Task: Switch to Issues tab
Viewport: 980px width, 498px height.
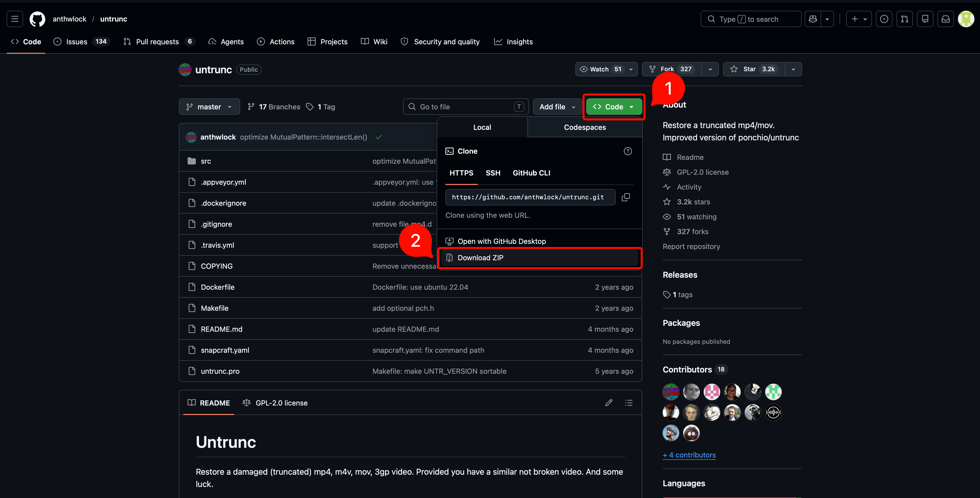Action: pyautogui.click(x=82, y=42)
